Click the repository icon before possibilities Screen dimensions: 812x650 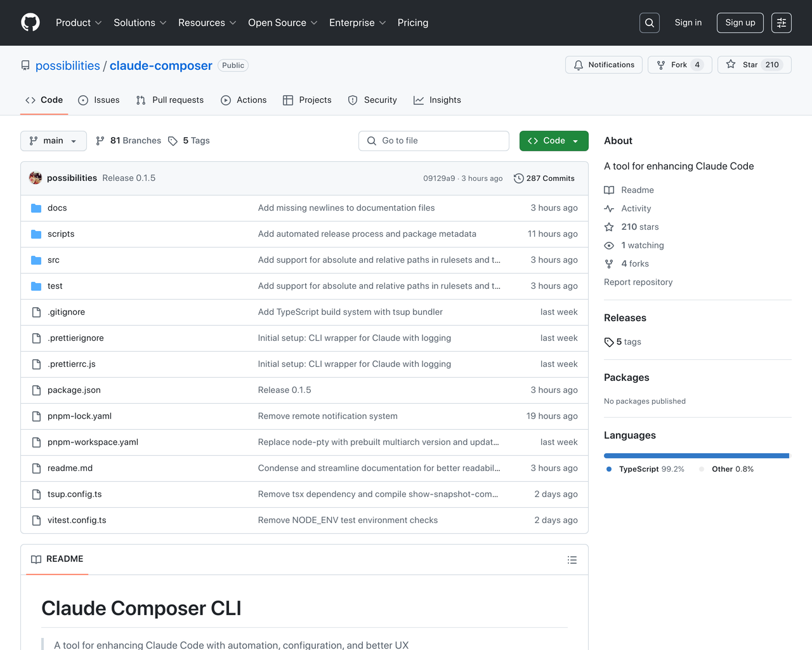click(25, 65)
